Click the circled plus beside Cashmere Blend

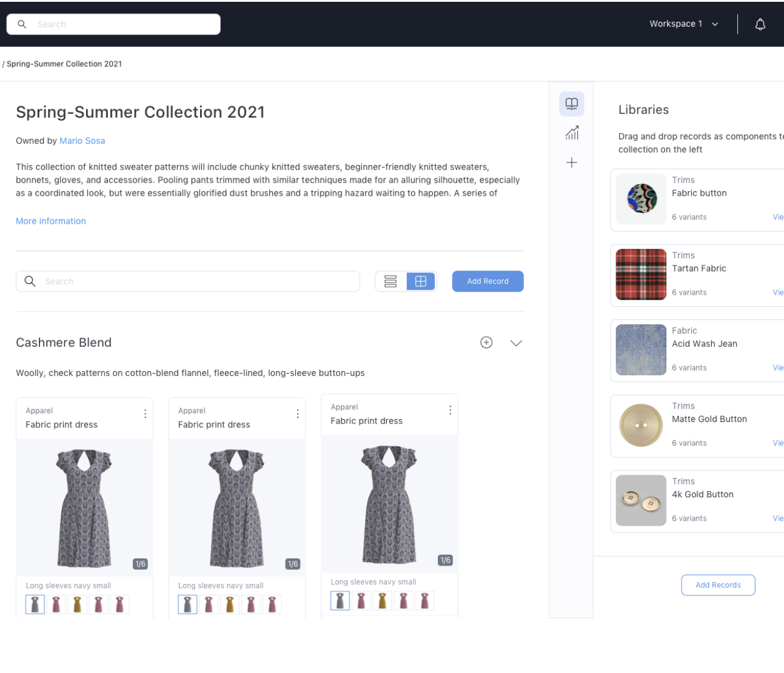pos(486,343)
